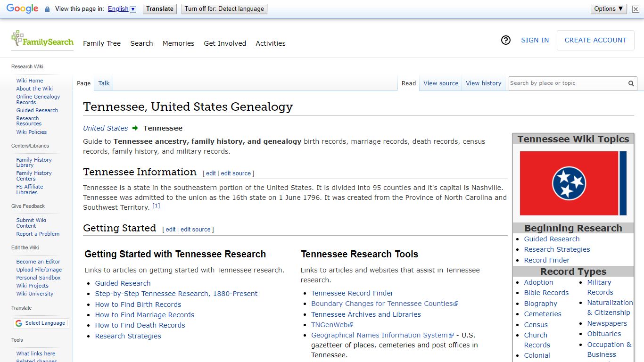Open Family History Library link
Screen dimensions: 644x362
coord(34,163)
